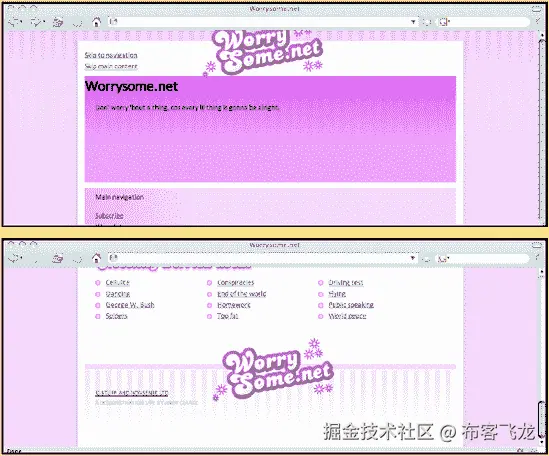
Task: Follow the 'Skip to navigation' link
Action: click(x=111, y=55)
